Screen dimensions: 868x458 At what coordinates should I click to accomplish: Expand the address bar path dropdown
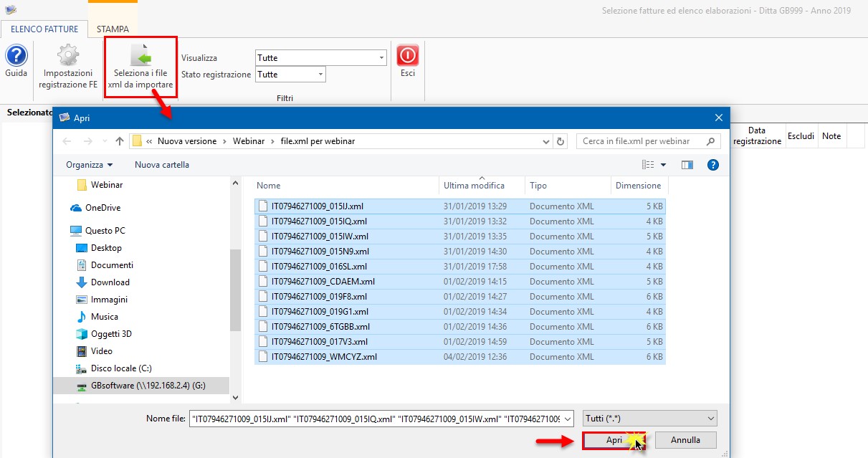(547, 141)
